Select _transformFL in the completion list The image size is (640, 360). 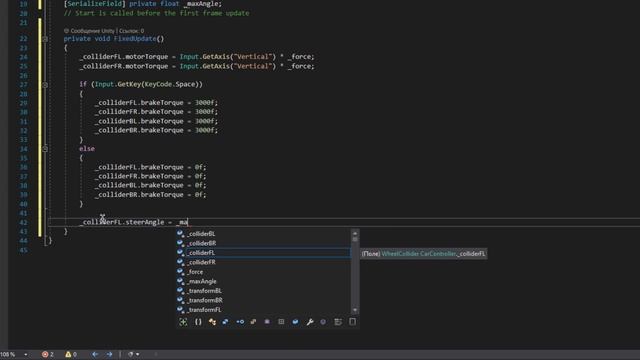263,309
